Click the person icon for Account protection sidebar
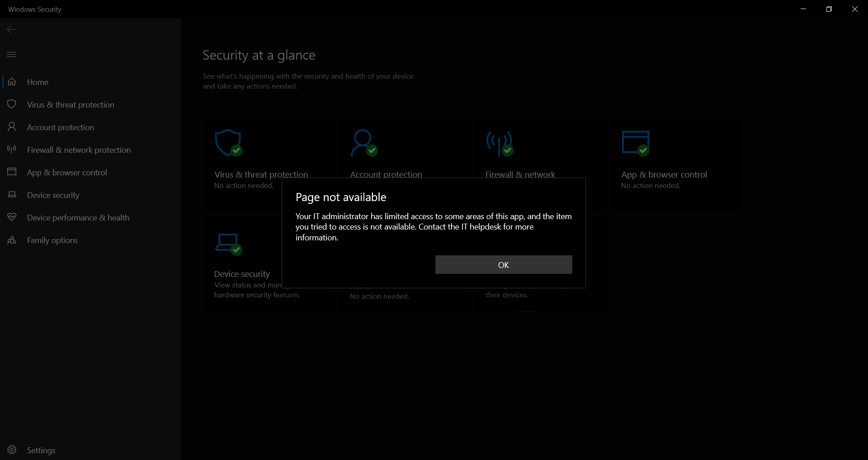This screenshot has width=868, height=460. [x=12, y=127]
